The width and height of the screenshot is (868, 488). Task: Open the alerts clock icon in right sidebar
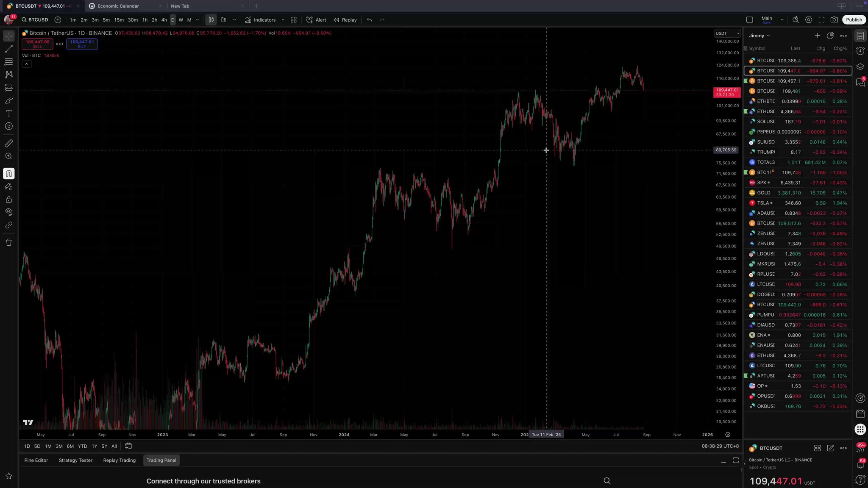[860, 51]
